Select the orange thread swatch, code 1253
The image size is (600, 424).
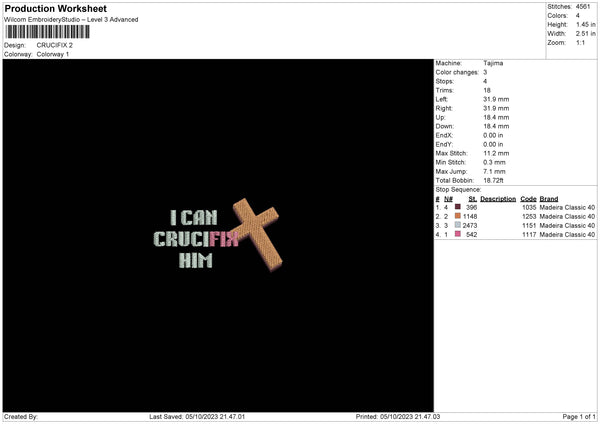click(x=458, y=216)
